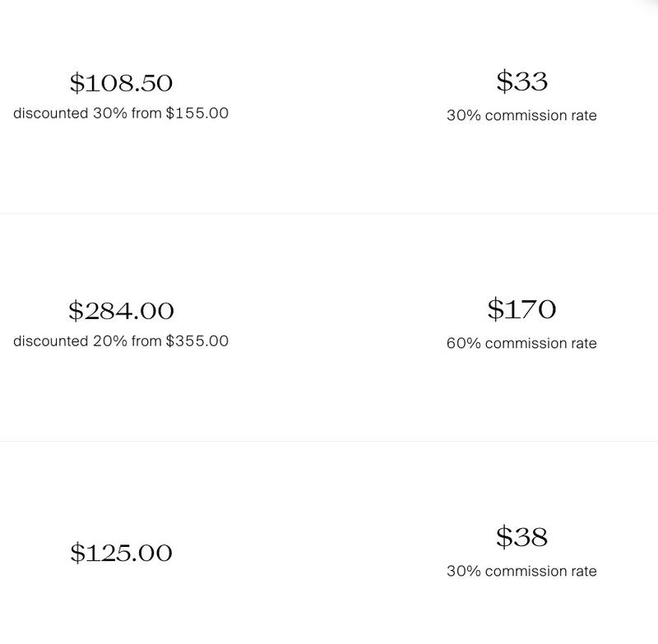Click "30%" in the $155.00 discount text
Screen dimensions: 658x644
click(109, 114)
